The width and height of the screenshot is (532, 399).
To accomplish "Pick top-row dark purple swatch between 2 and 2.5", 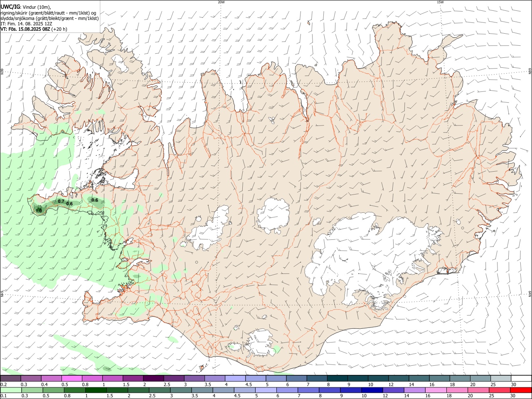I will [x=153, y=379].
